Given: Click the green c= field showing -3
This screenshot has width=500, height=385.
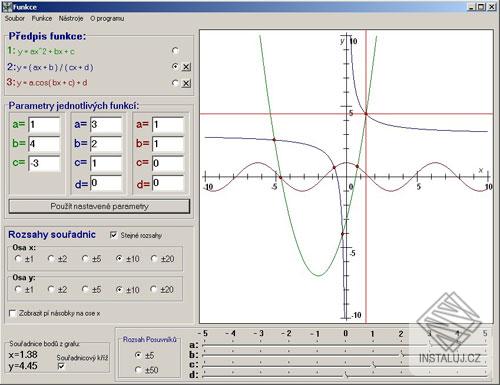Looking at the screenshot, I should click(44, 163).
